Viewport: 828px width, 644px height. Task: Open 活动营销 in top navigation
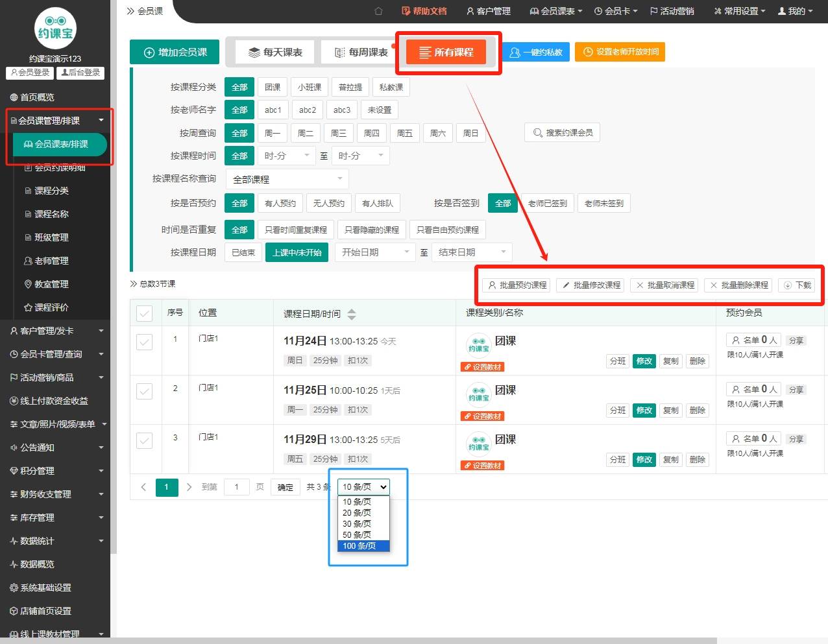click(x=672, y=11)
